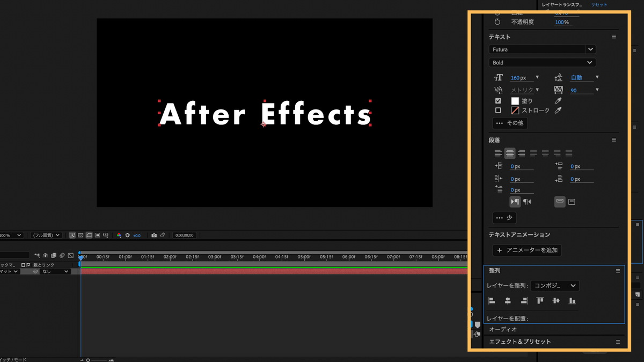Pick stroke color with the ストローク eyedropper
This screenshot has height=362, width=644.
click(558, 110)
